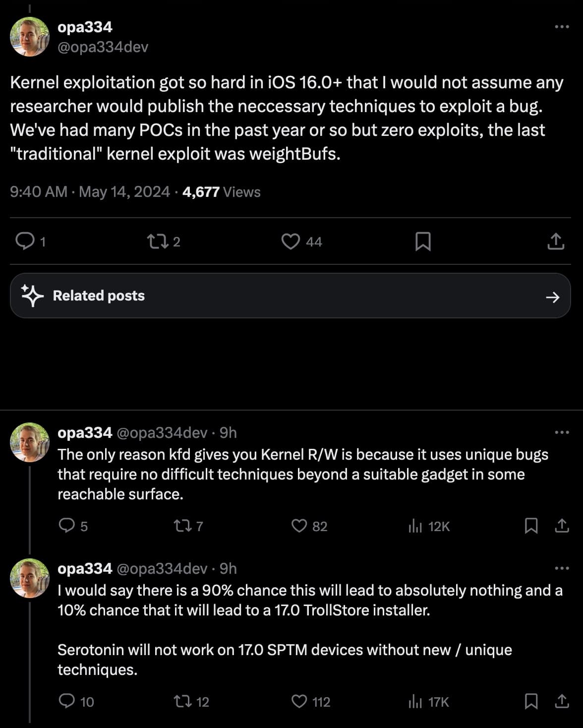Open more options on the TrollStore post

562,568
